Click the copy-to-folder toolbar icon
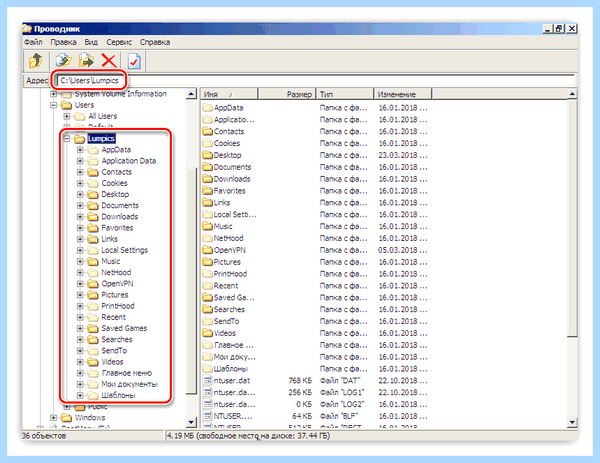This screenshot has height=463, width=600. pyautogui.click(x=64, y=60)
